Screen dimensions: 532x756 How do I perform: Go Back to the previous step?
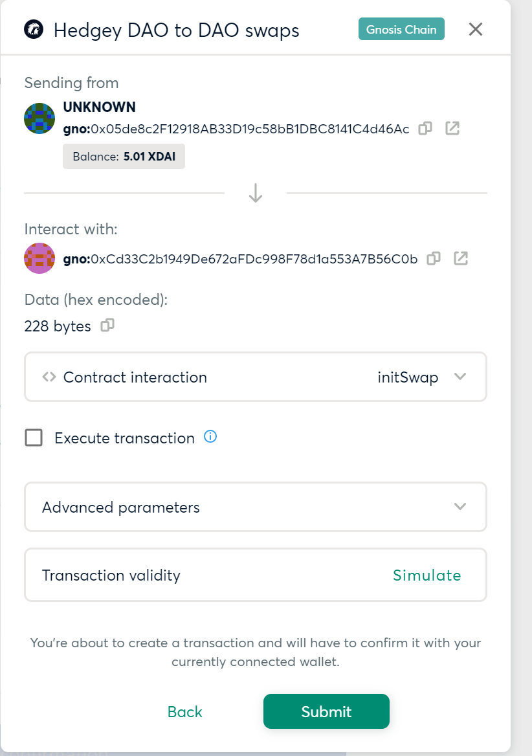(x=185, y=711)
